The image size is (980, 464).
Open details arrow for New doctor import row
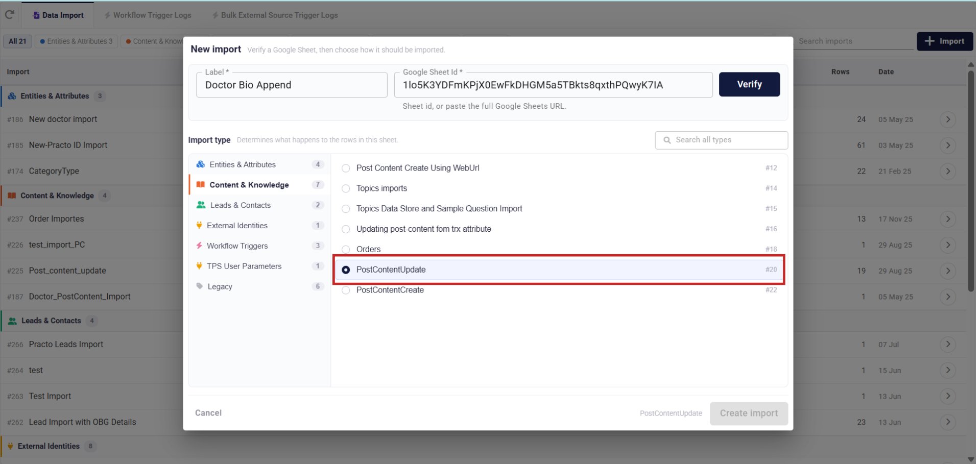point(948,119)
